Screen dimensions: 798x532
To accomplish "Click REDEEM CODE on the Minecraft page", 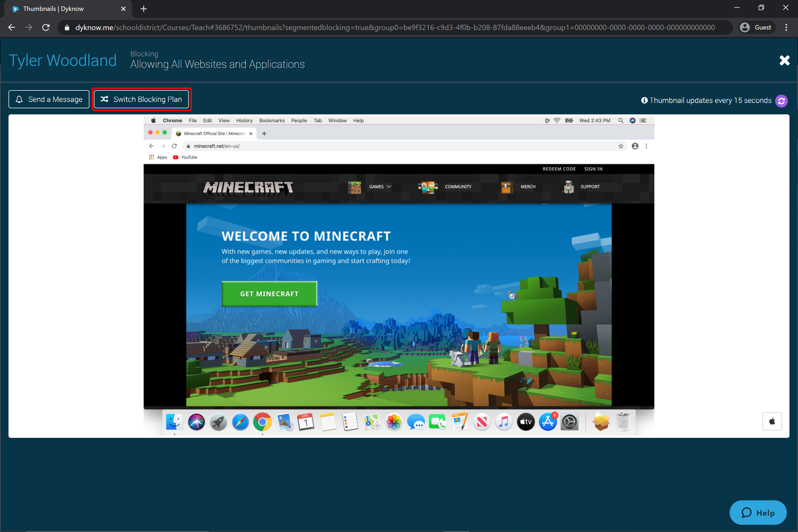I will pos(559,169).
